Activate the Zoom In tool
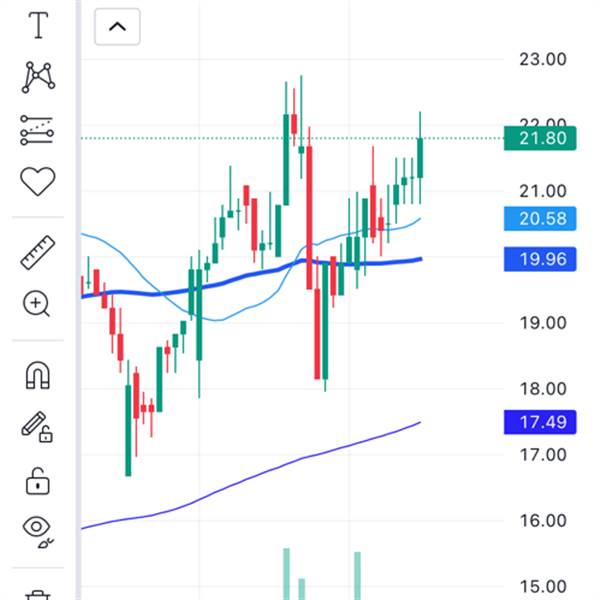Viewport: 600px width, 600px height. (x=37, y=304)
